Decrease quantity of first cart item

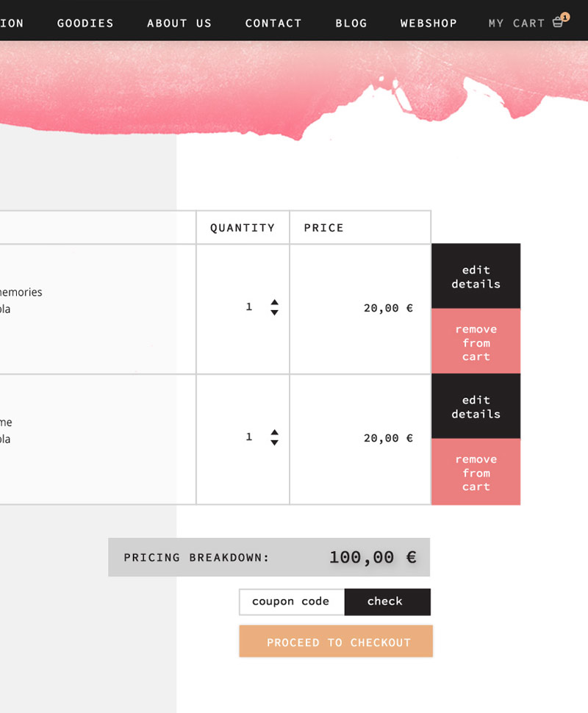pos(274,312)
